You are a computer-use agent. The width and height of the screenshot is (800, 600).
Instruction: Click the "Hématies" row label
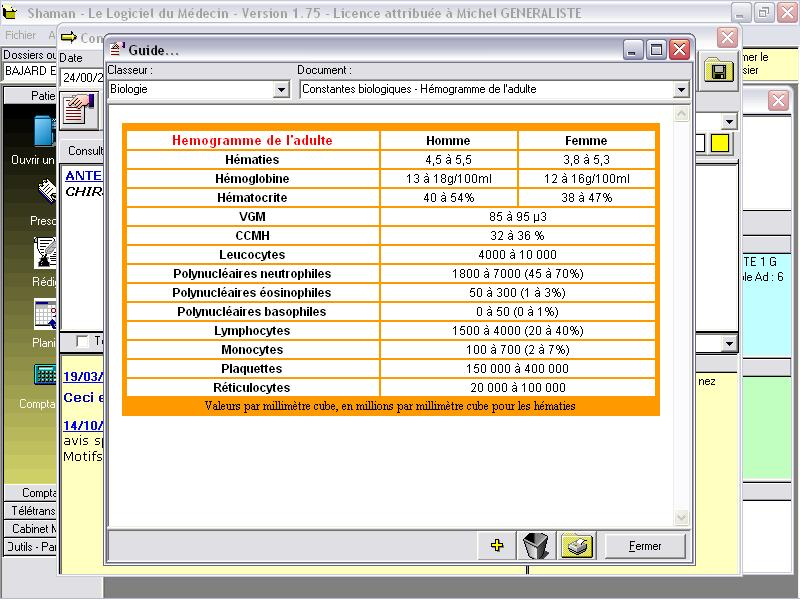pyautogui.click(x=252, y=160)
